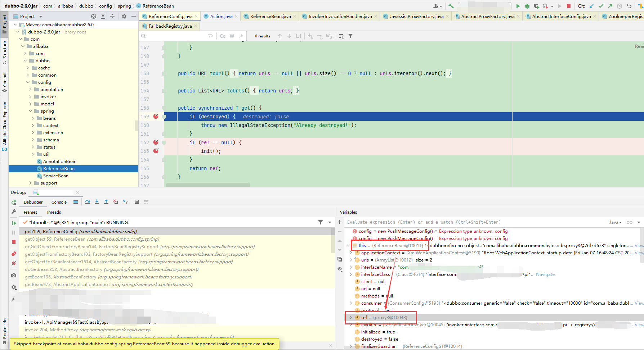
Task: Click 'View' link on the consumer row
Action: (x=639, y=303)
